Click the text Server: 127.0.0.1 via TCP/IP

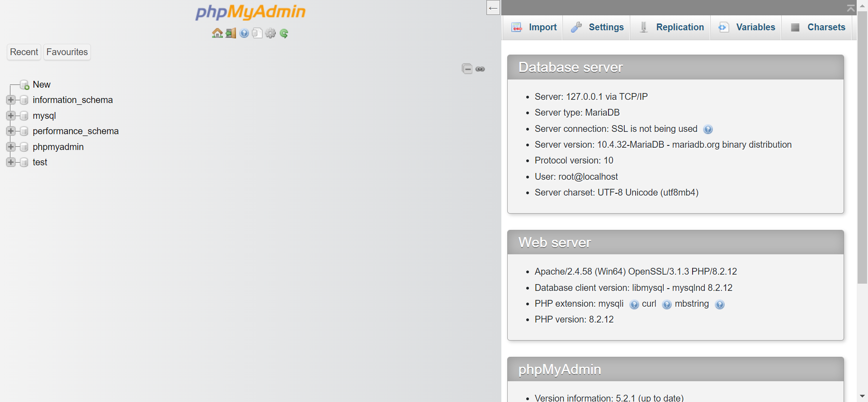(591, 97)
